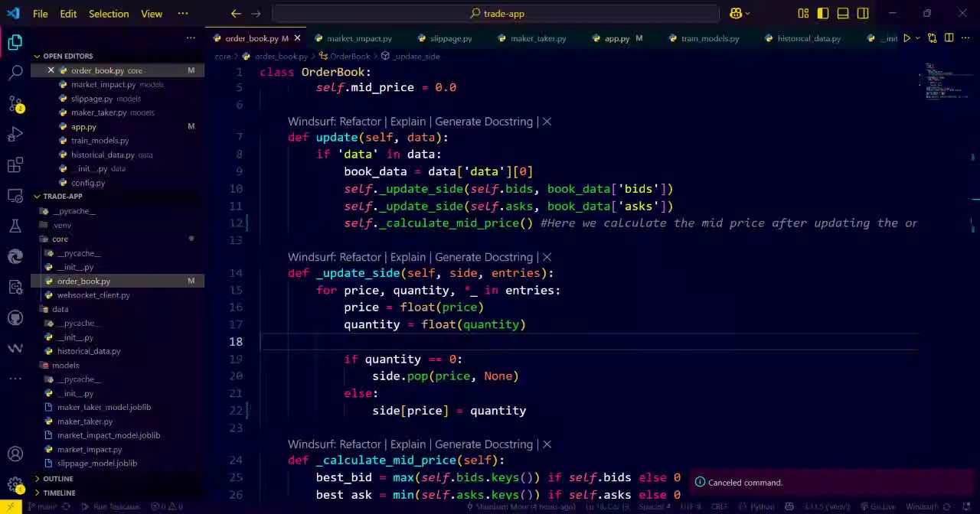980x514 pixels.
Task: Open the GitHub icon in activity bar
Action: [15, 317]
